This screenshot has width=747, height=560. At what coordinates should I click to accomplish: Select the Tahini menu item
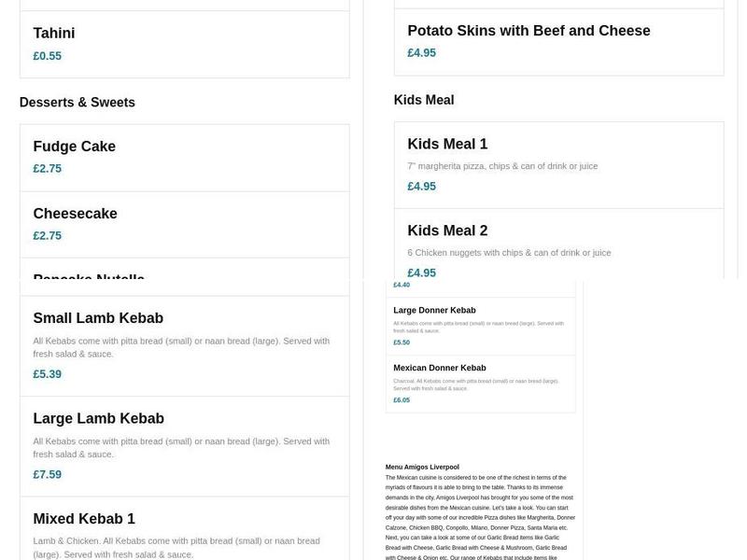click(x=54, y=34)
